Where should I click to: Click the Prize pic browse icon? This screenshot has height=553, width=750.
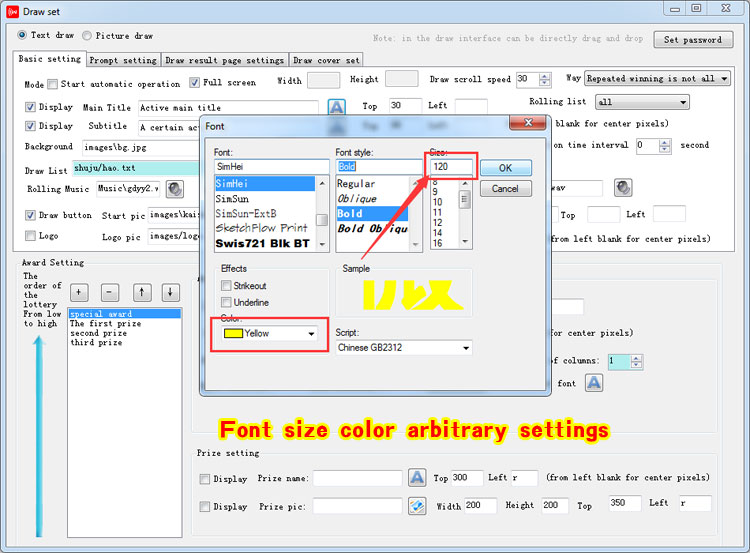pos(417,506)
